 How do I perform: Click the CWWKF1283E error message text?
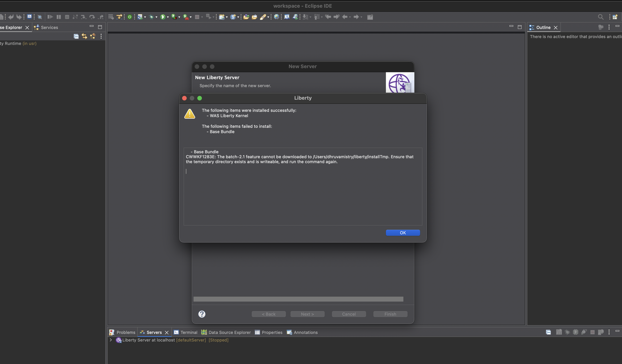pyautogui.click(x=300, y=159)
